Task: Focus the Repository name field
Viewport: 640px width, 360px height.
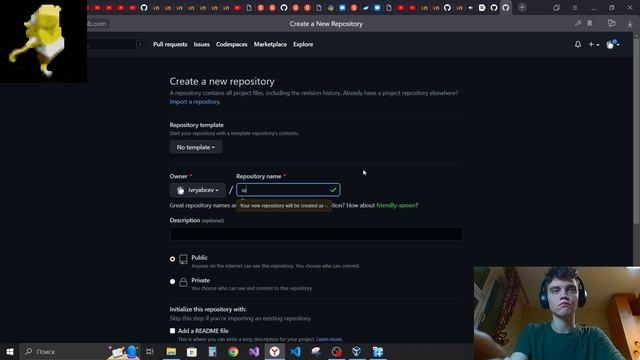Action: (x=288, y=190)
